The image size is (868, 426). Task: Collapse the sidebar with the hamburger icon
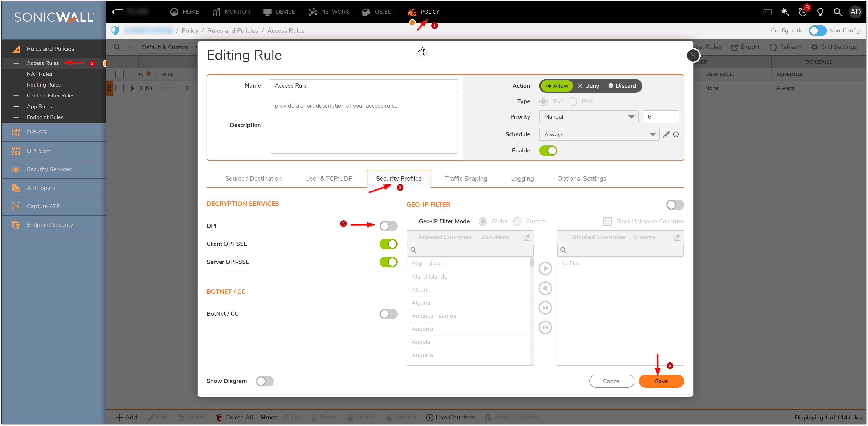(x=117, y=12)
